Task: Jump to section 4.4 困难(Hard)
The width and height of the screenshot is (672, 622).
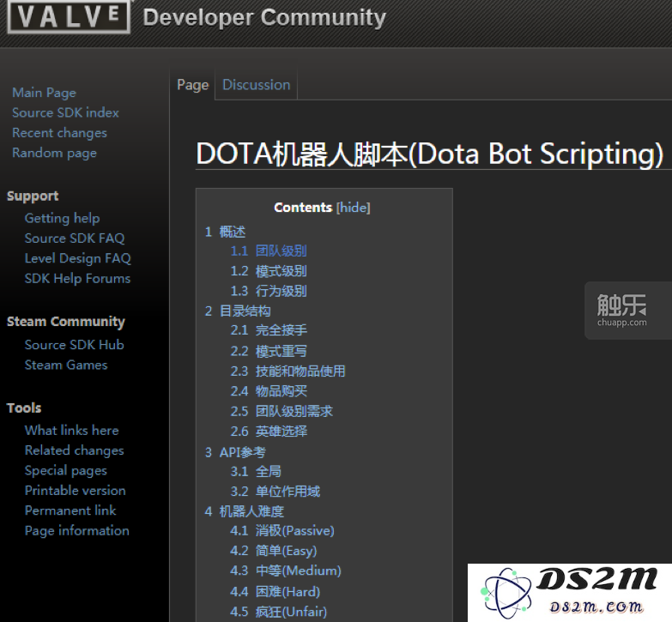Action: 275,592
